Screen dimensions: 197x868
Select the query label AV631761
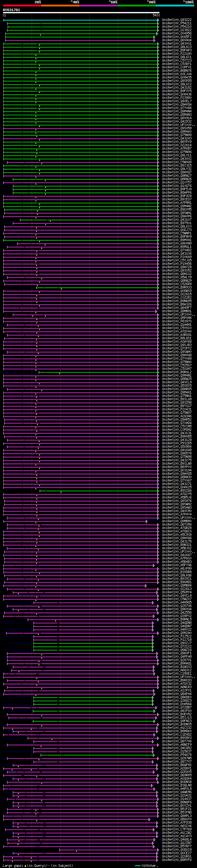coord(11,10)
